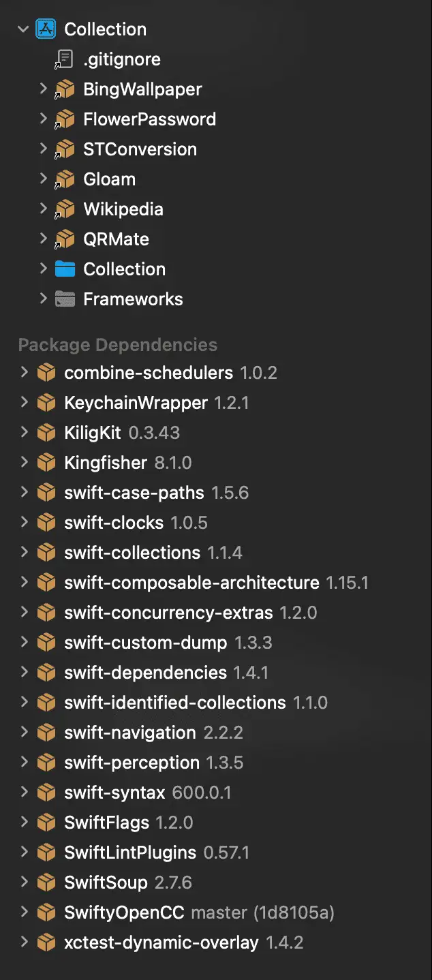Select SwiftyOpenCC master dependency

pos(199,913)
